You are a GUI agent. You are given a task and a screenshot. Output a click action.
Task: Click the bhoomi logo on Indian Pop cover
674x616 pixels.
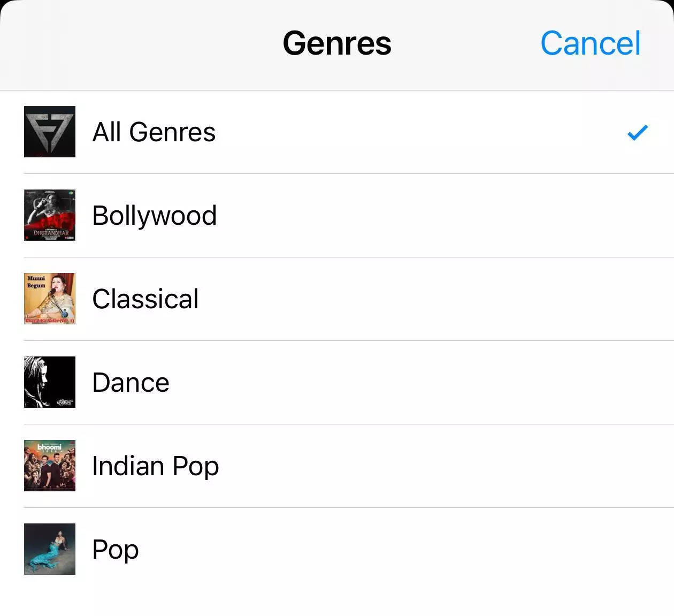click(49, 446)
